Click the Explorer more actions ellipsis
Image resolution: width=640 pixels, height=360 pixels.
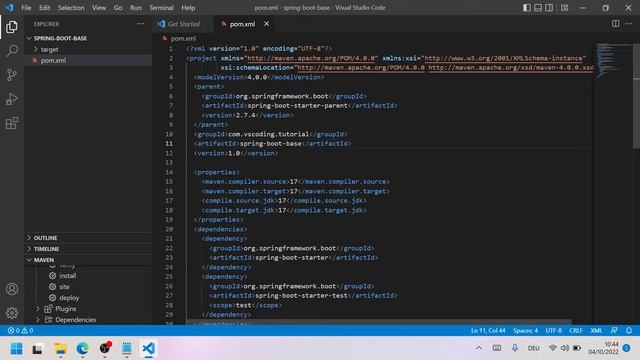coord(140,24)
